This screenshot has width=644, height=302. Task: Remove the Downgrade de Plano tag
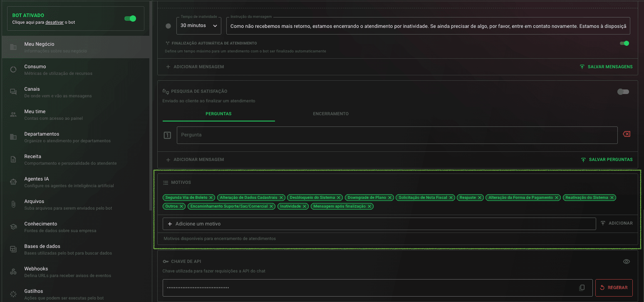(390, 198)
